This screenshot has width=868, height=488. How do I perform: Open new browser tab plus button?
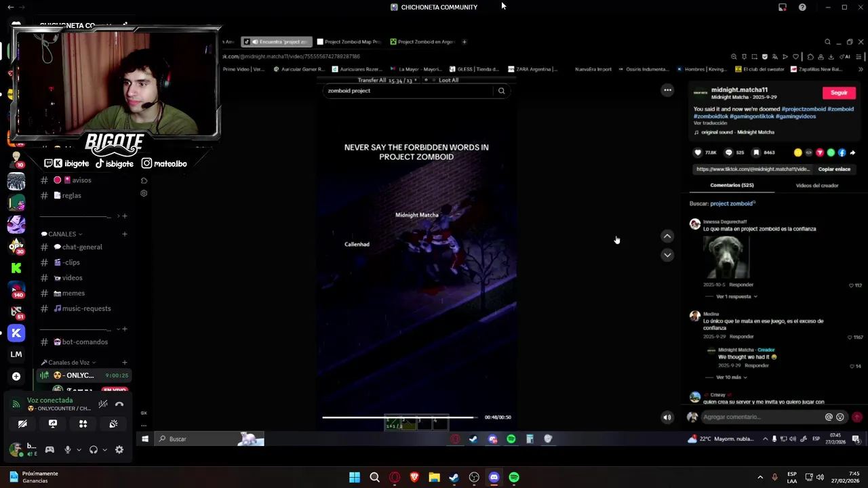[x=464, y=42]
